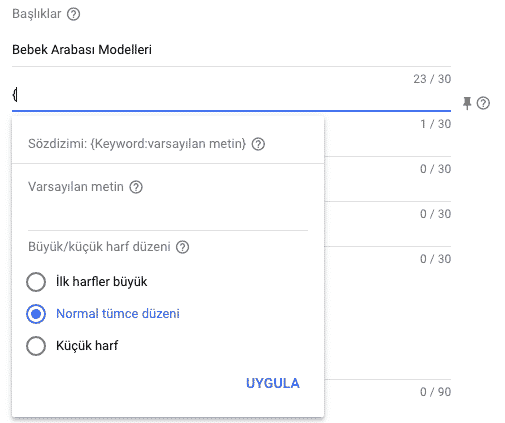
Task: Open the help icon beside the pushpin
Action: click(483, 103)
